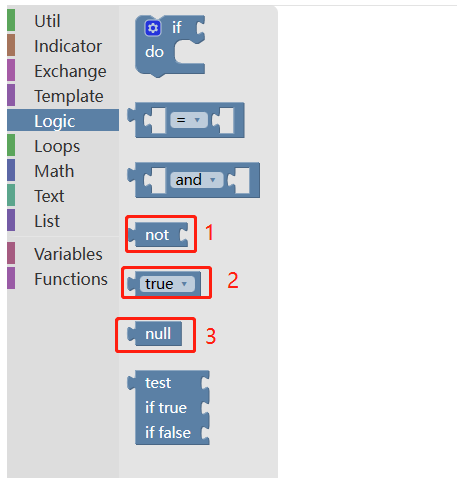The height and width of the screenshot is (478, 457).
Task: Select the not block
Action: 158,235
